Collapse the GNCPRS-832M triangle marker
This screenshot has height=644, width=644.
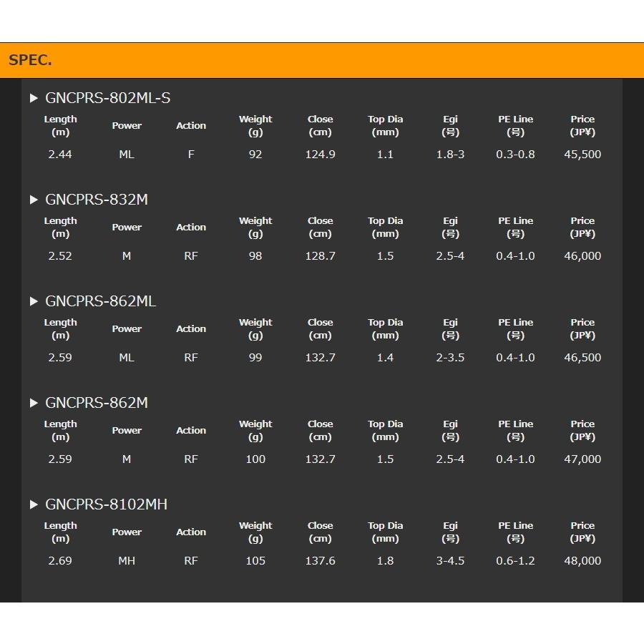(x=34, y=200)
